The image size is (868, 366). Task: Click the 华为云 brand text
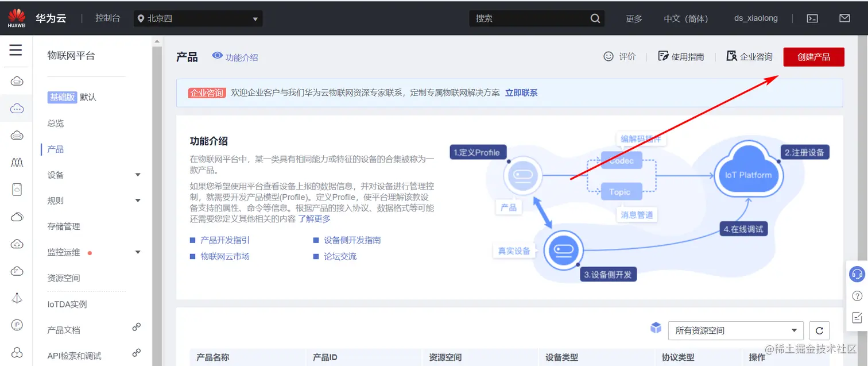[x=51, y=18]
